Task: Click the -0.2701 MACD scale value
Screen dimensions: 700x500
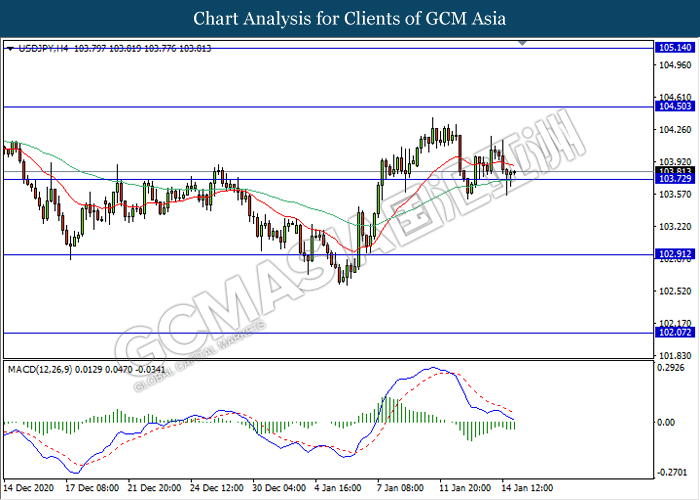Action: 669,472
